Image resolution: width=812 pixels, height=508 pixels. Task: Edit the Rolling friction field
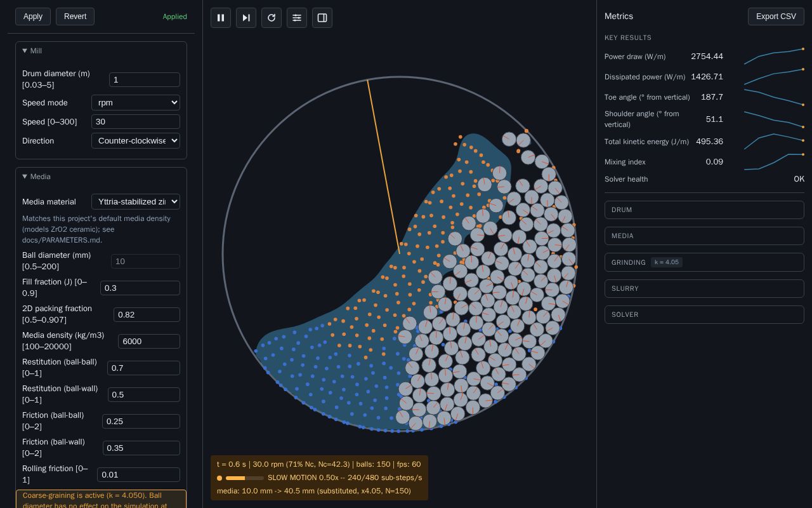(x=138, y=474)
